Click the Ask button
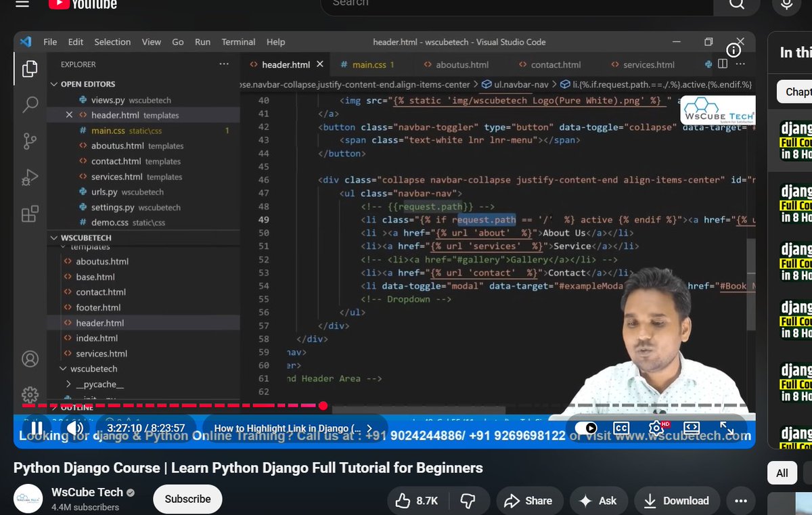812x515 pixels. 597,501
